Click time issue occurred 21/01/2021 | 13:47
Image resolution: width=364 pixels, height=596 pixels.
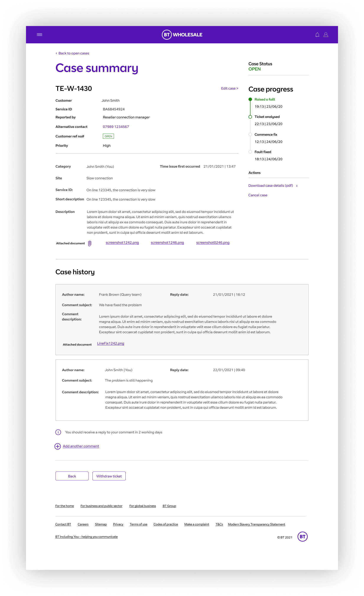coord(219,167)
